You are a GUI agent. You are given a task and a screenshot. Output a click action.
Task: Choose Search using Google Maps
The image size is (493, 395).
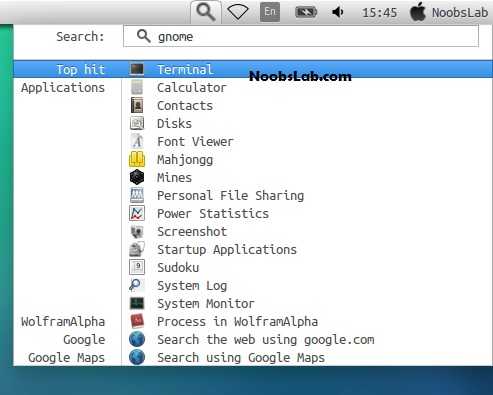coord(241,358)
